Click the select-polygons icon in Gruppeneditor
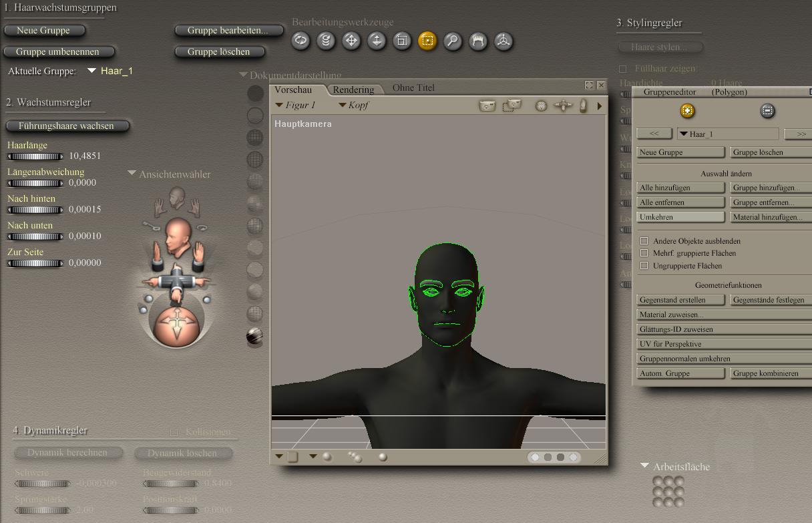The height and width of the screenshot is (523, 812). pos(687,111)
